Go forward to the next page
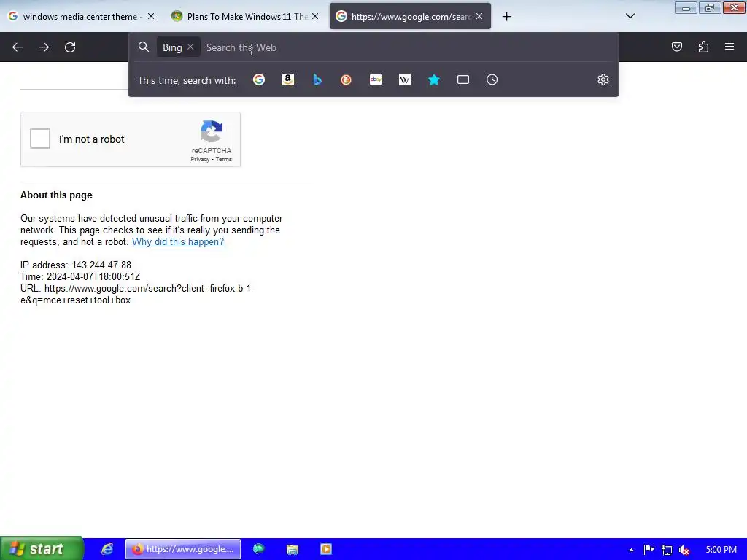 click(x=43, y=47)
